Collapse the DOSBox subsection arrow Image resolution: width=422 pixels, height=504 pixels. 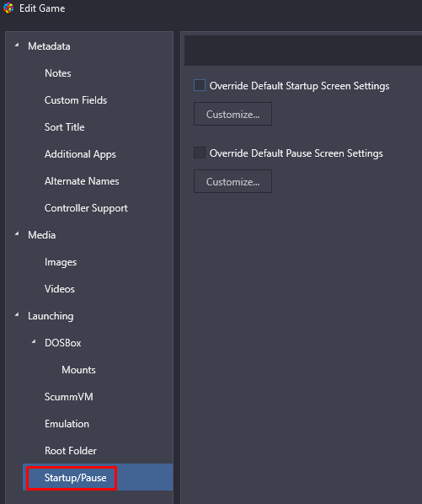(34, 342)
